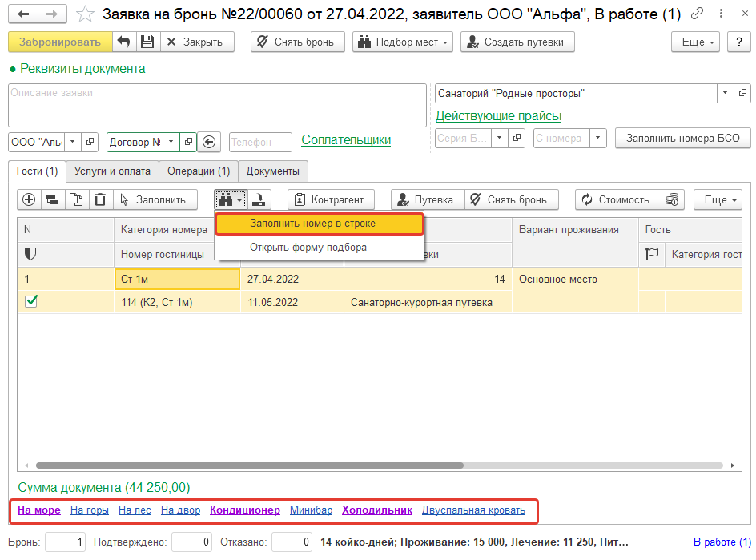Switch to the Гости (1) tab

pos(37,171)
